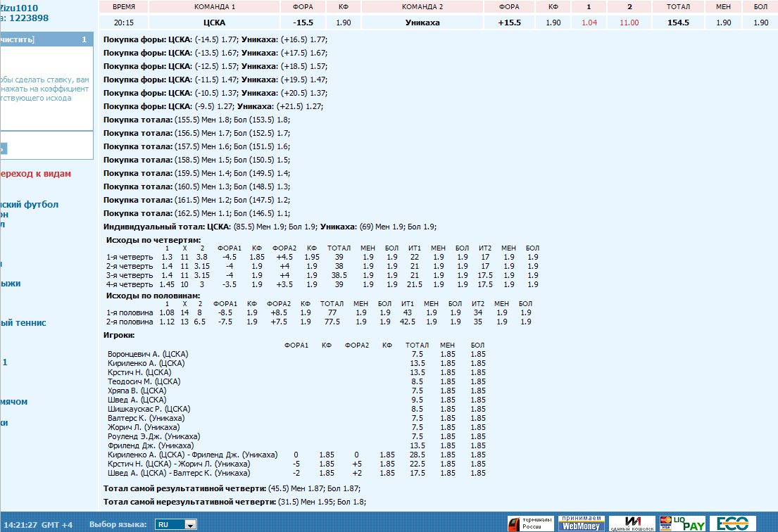The image size is (778, 532).
Task: Click the clear bet slip link
Action: tap(18, 39)
